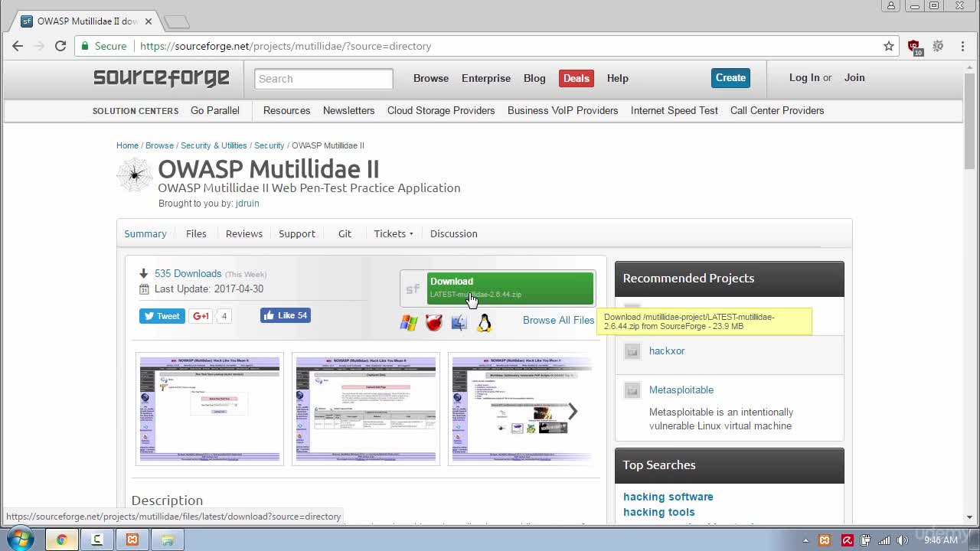Open File Explorer from the taskbar
980x551 pixels.
coord(168,540)
